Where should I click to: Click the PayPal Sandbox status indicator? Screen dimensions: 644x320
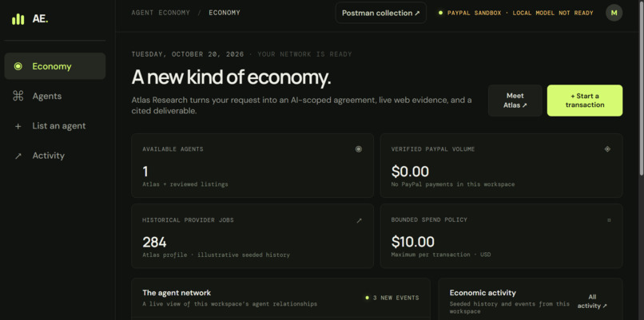[x=516, y=13]
